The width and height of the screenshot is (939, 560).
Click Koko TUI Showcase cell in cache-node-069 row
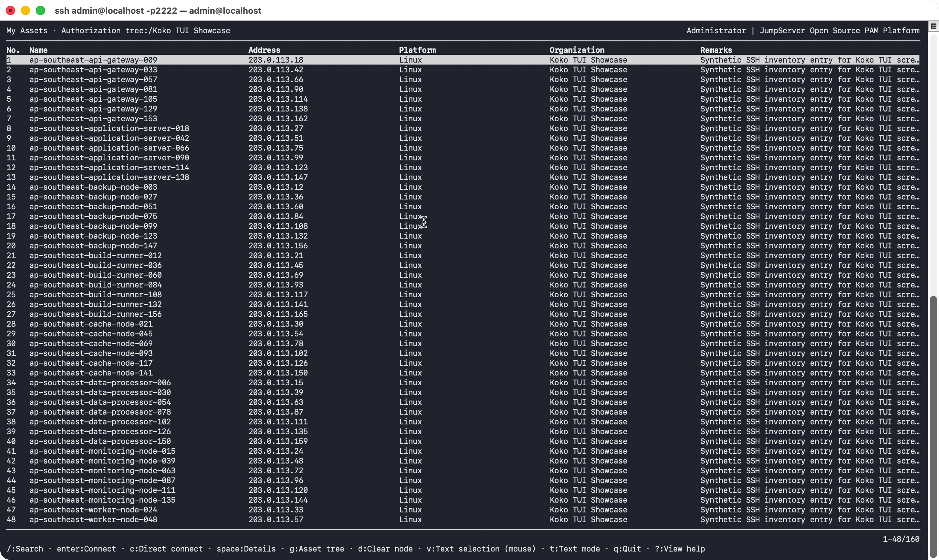(589, 343)
